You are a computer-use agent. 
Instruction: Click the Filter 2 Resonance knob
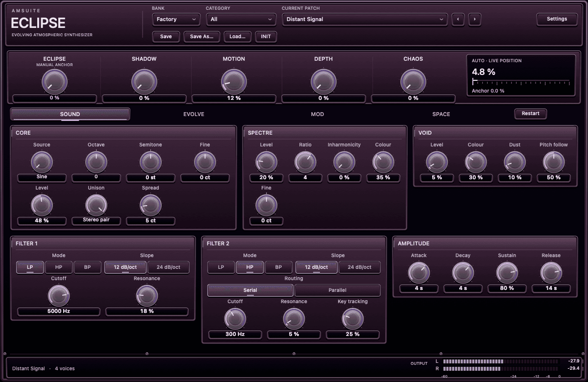(294, 319)
